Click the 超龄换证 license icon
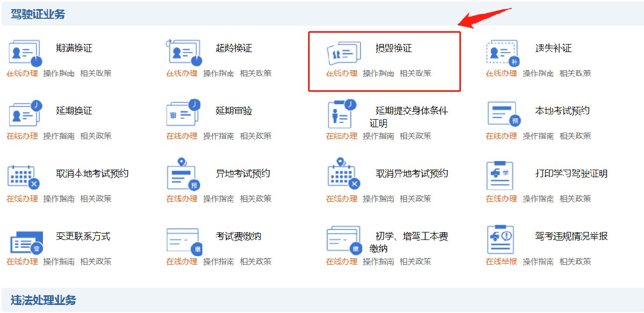Viewport: 644px width, 313px height. (185, 52)
